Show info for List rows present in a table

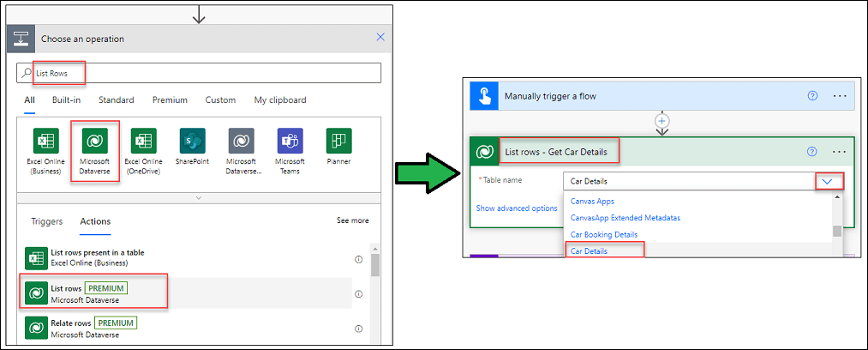point(358,259)
